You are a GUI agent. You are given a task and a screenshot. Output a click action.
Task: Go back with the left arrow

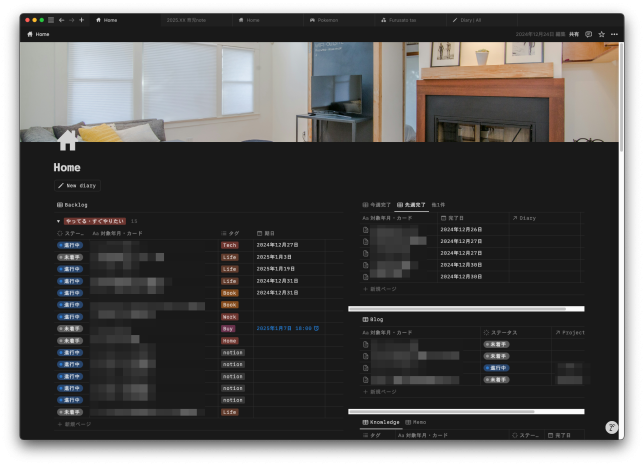pyautogui.click(x=61, y=19)
